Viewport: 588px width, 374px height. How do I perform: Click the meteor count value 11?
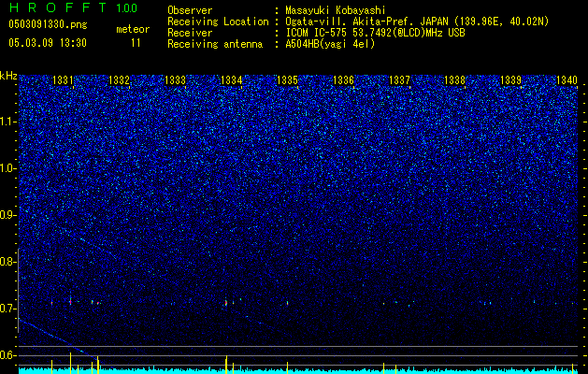[136, 43]
